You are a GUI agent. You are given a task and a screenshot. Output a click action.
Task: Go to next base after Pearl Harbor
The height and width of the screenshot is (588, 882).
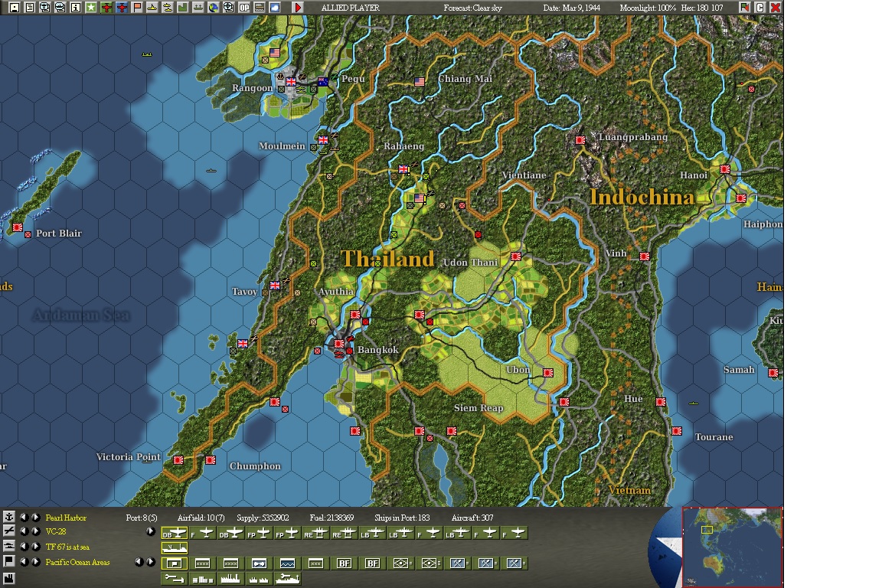[35, 517]
